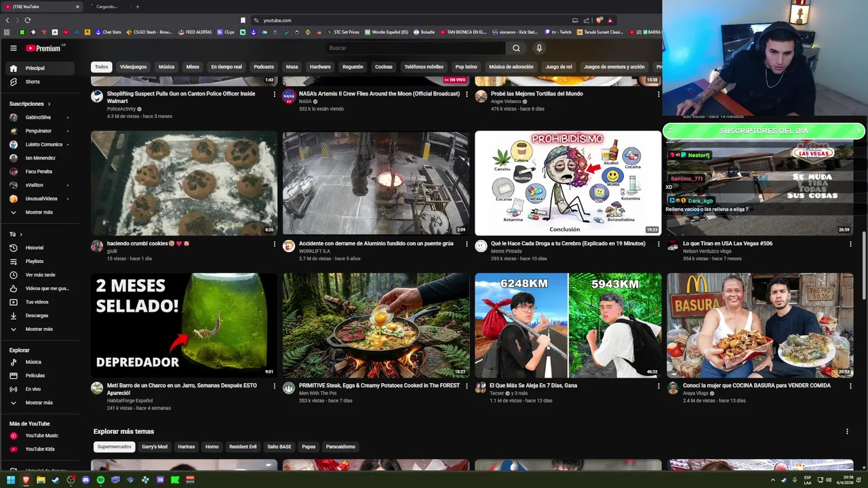Screen dimensions: 868x488
Task: Open Principal home in the sidebar
Action: click(41, 68)
